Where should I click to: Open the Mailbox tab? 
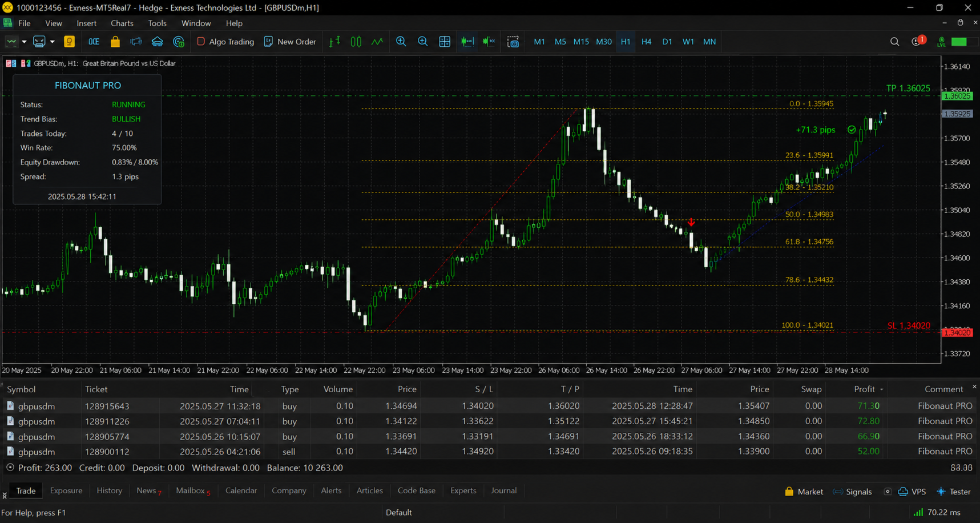point(193,490)
